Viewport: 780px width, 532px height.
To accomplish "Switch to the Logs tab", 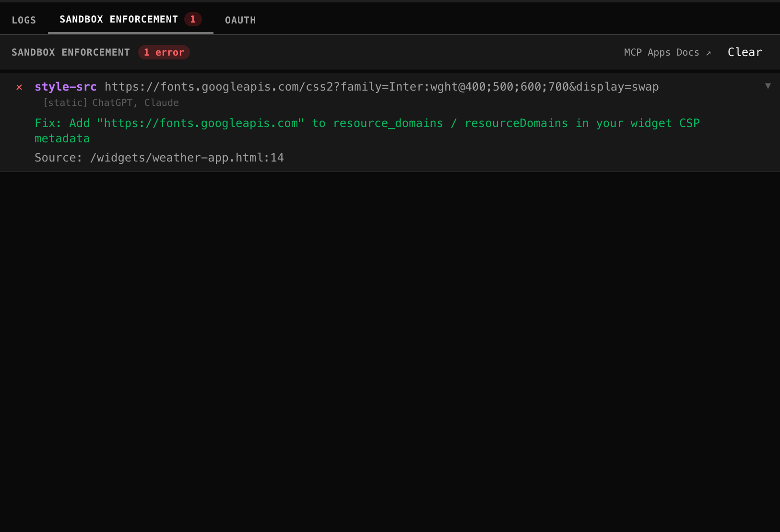I will pos(24,20).
